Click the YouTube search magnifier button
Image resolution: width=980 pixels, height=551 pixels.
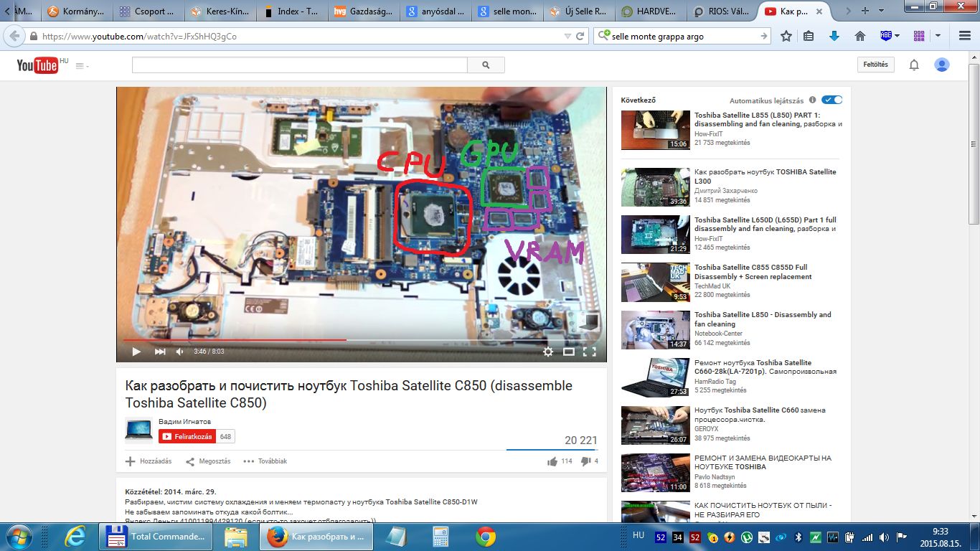pyautogui.click(x=486, y=65)
